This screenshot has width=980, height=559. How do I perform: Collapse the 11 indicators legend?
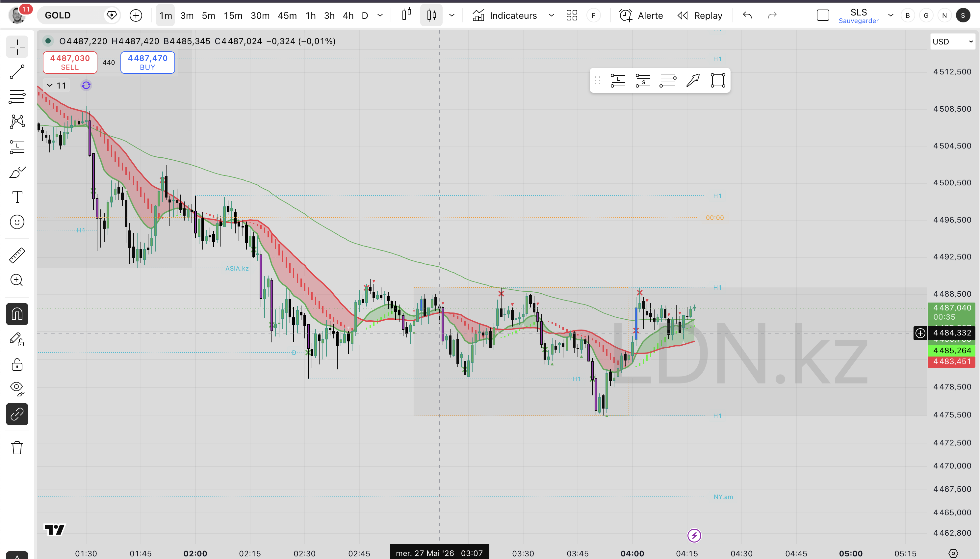[56, 85]
